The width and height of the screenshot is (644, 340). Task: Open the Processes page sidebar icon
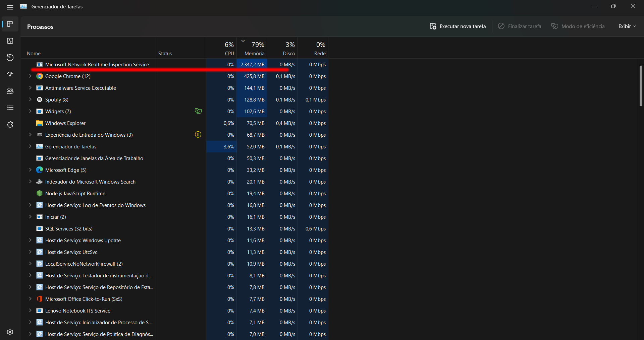[x=10, y=24]
